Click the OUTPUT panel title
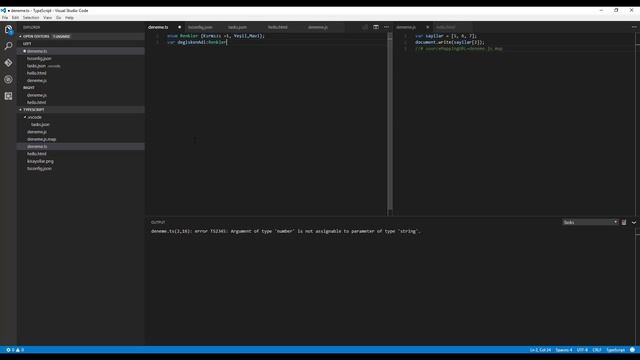 pos(158,222)
